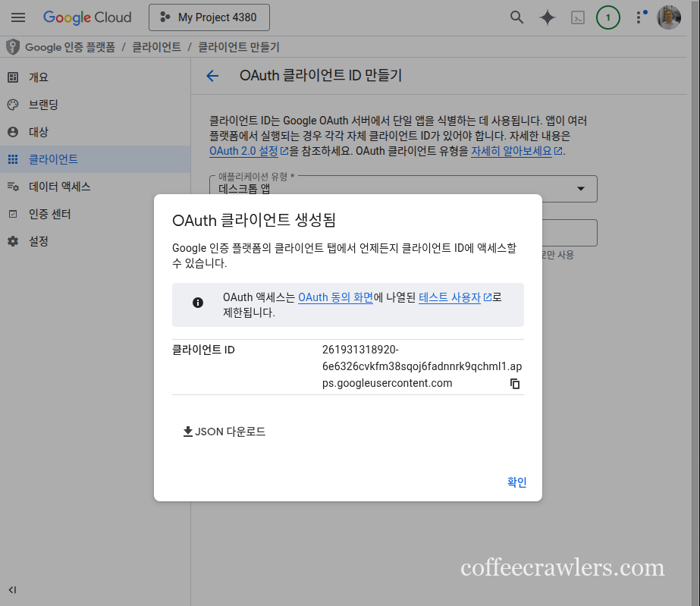This screenshot has height=606, width=700.
Task: Click 클라이언트 in the breadcrumb path
Action: tap(156, 47)
